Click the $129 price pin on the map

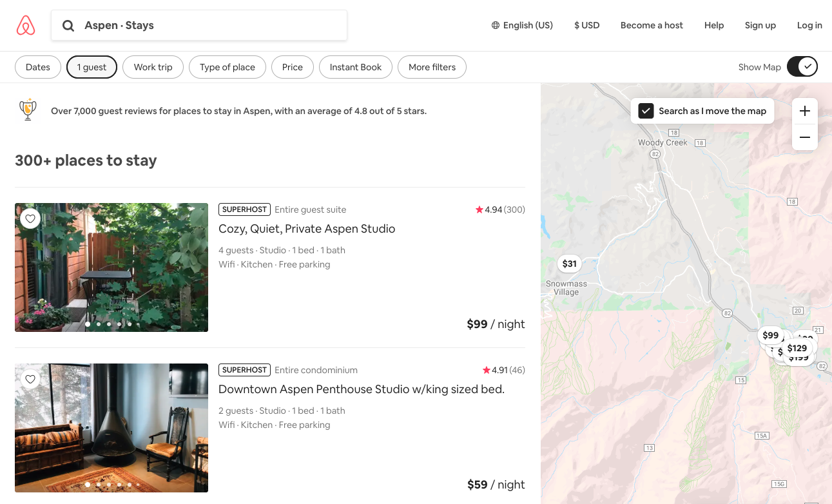point(797,348)
